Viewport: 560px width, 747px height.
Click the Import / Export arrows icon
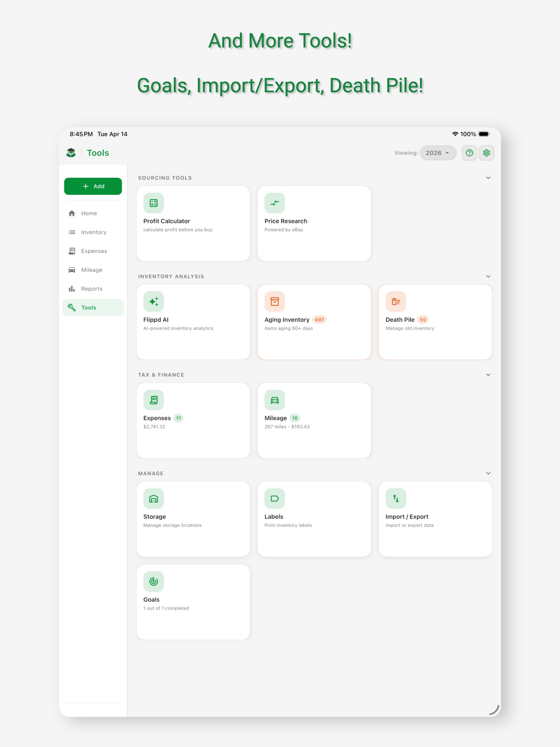(x=396, y=499)
